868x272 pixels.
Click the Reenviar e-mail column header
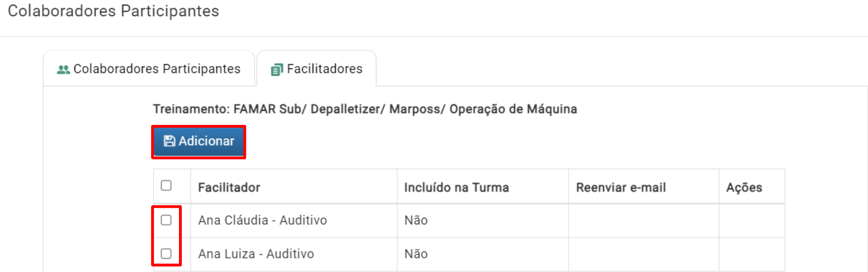[621, 188]
